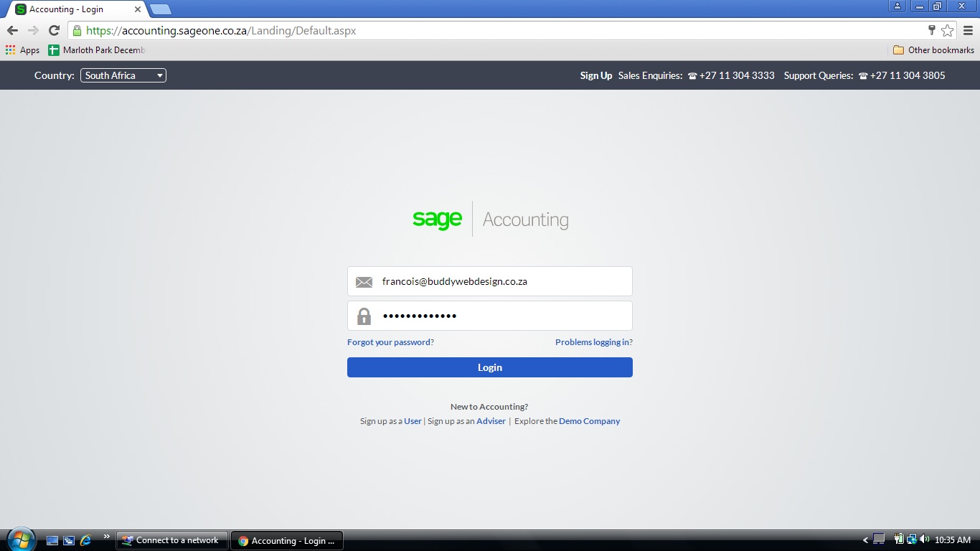Click the blue Login button
This screenshot has width=980, height=551.
click(x=490, y=367)
